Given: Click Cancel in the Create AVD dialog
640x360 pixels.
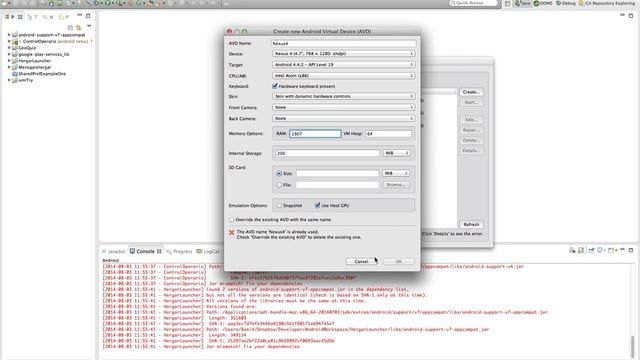Looking at the screenshot, I should tap(361, 262).
